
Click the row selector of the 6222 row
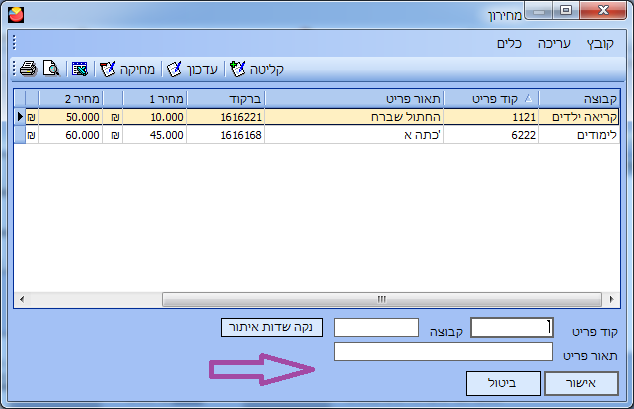[x=20, y=135]
